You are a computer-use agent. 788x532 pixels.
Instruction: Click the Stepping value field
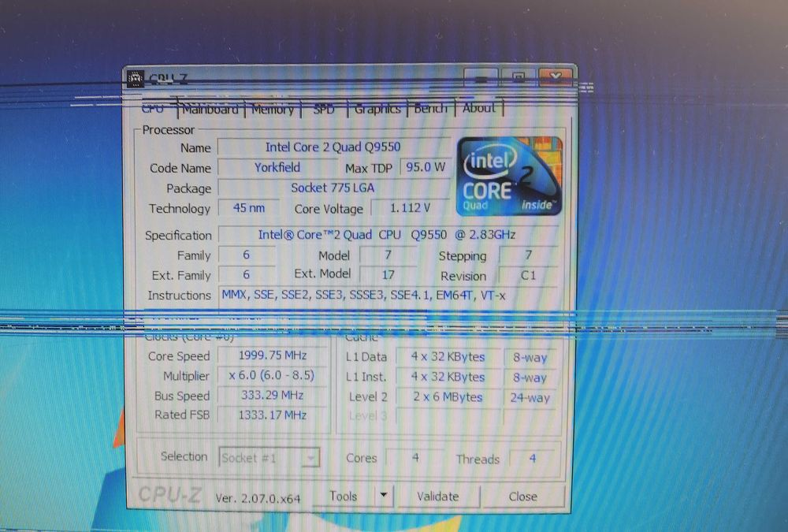(528, 255)
